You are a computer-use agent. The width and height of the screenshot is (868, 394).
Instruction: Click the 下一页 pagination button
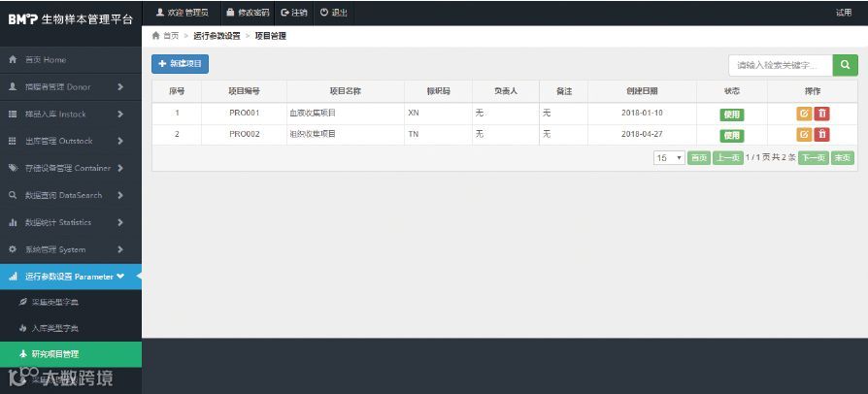coord(814,158)
